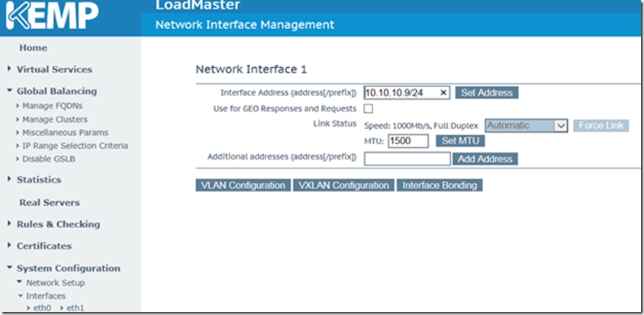Click the Force Link button
The image size is (644, 315).
pos(601,126)
